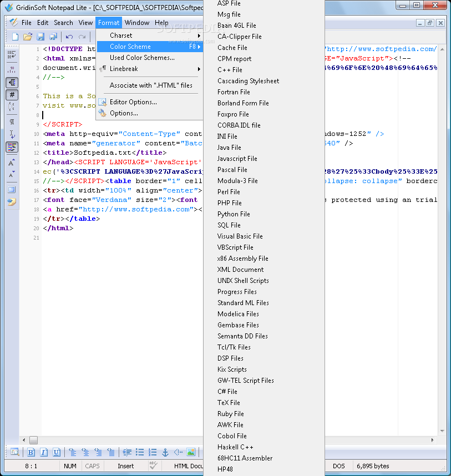Screen dimensions: 451x476
Task: Click the Save floppy disk icon
Action: [x=40, y=37]
